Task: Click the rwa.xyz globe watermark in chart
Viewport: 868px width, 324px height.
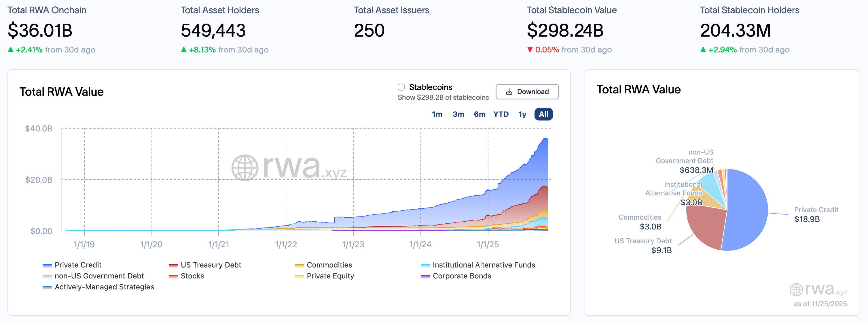Action: pos(245,167)
